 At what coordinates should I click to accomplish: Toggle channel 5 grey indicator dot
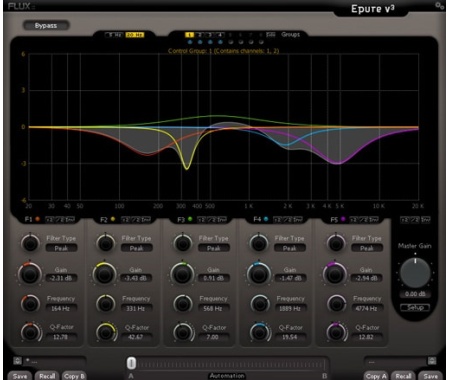click(x=231, y=42)
